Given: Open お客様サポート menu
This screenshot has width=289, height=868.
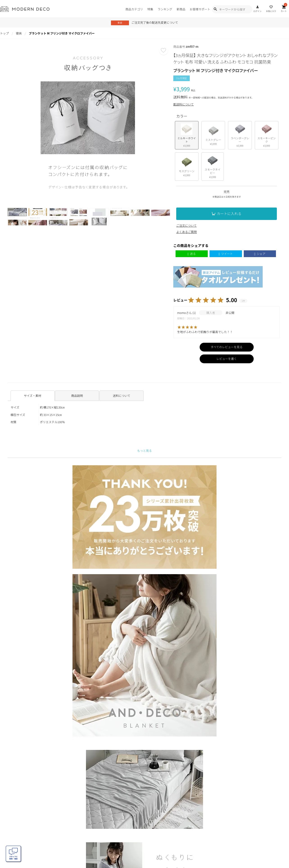Looking at the screenshot, I should point(199,9).
